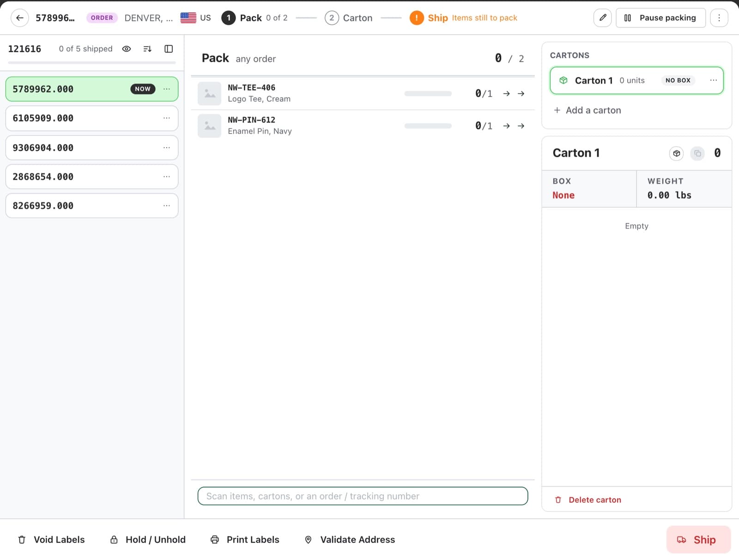Toggle the eye visibility icon beside shipped count
This screenshot has height=560, width=739.
coord(127,49)
